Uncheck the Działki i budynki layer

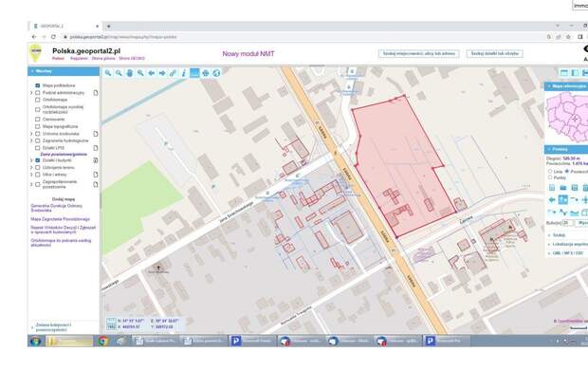[x=37, y=160]
